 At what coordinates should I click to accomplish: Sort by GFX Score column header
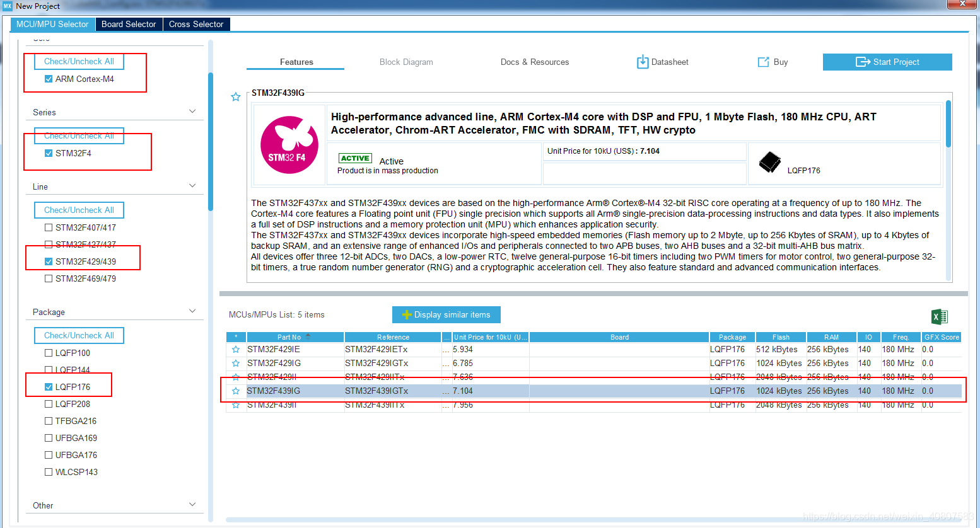(x=942, y=337)
